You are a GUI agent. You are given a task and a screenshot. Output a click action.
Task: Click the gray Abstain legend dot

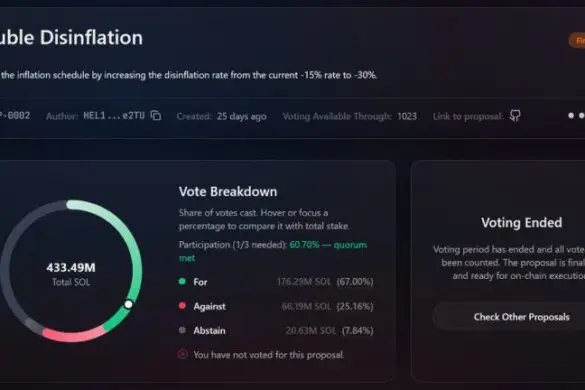click(182, 330)
